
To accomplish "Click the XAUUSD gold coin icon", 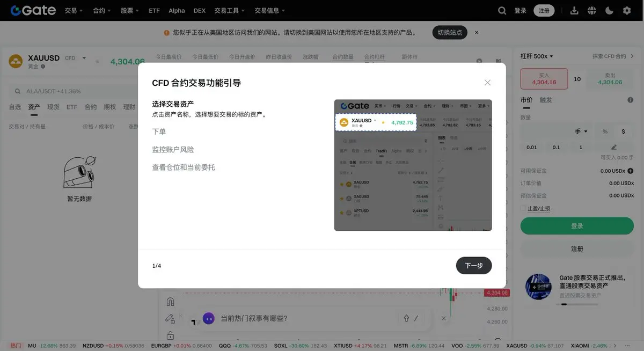I will [x=16, y=61].
